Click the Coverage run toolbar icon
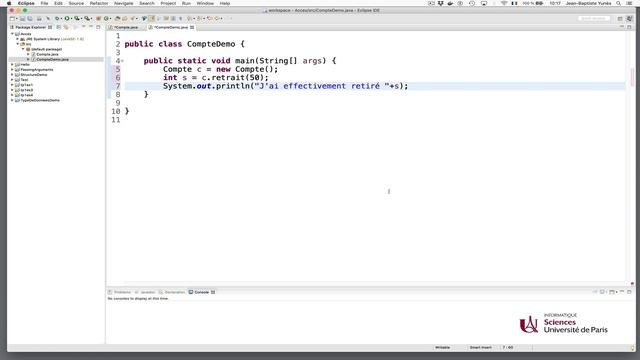Image resolution: width=640 pixels, height=360 pixels. coord(76,18)
